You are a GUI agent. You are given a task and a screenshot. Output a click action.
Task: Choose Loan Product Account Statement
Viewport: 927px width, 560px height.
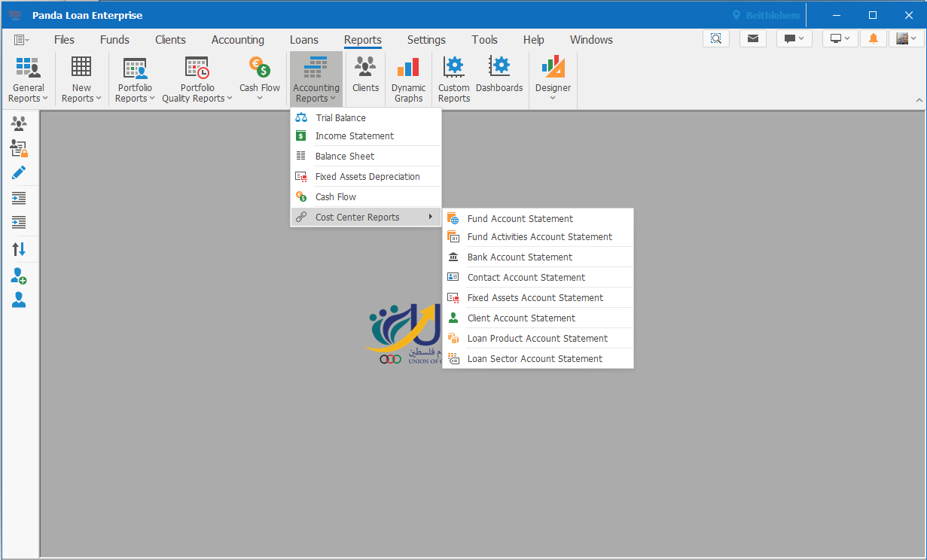tap(538, 338)
